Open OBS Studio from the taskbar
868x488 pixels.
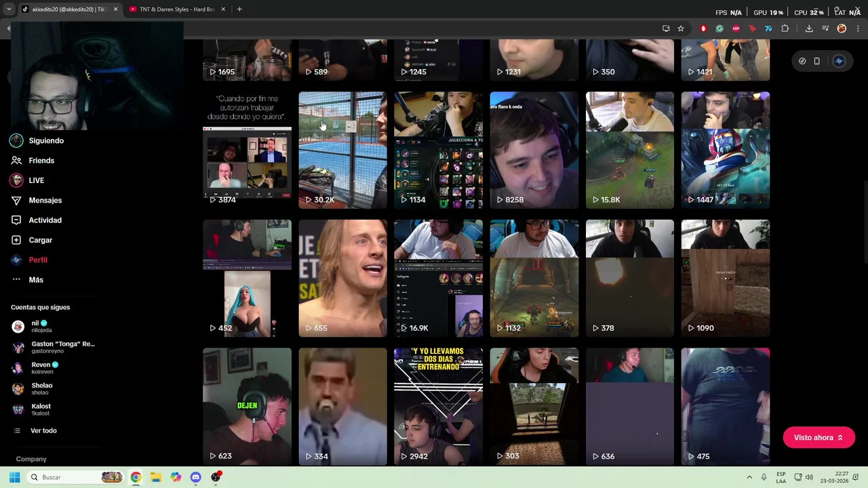pyautogui.click(x=216, y=477)
